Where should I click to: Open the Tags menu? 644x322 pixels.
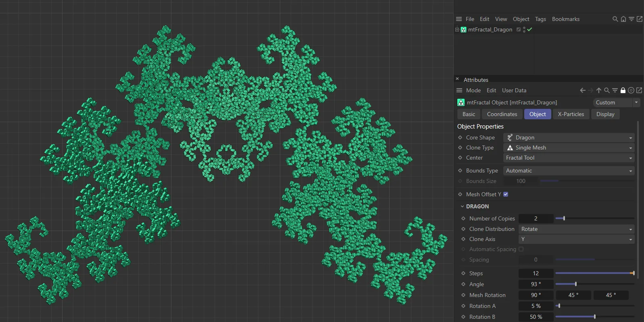[540, 19]
